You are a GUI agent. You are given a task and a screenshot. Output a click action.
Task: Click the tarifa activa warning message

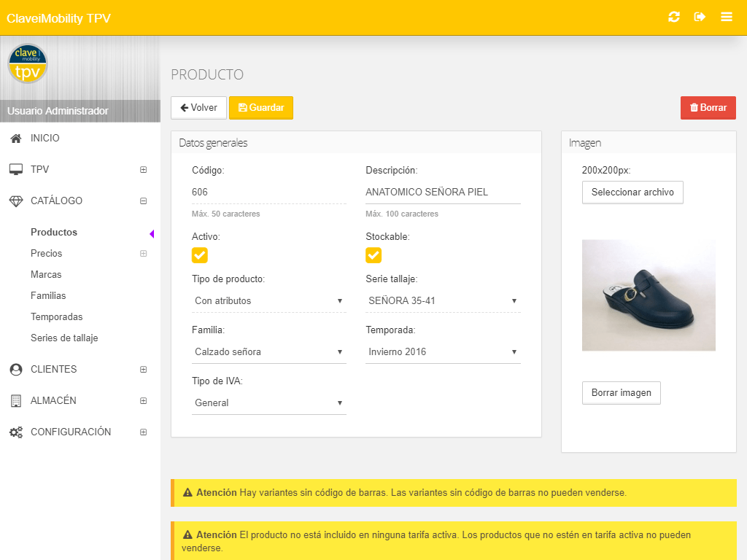pos(454,541)
